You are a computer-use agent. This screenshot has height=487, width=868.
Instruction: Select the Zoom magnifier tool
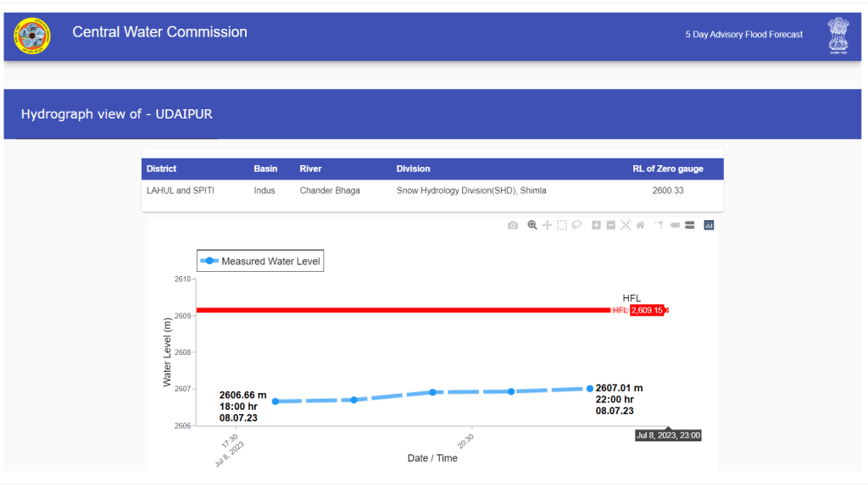pos(532,225)
